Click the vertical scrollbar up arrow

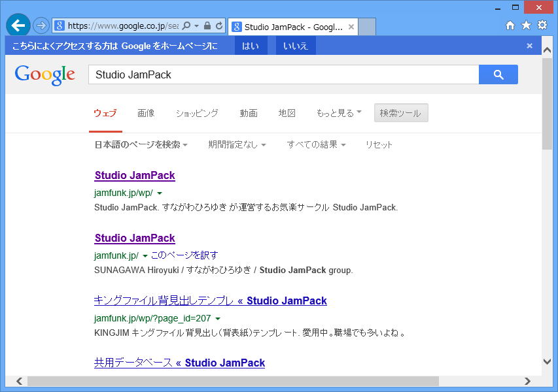click(547, 50)
